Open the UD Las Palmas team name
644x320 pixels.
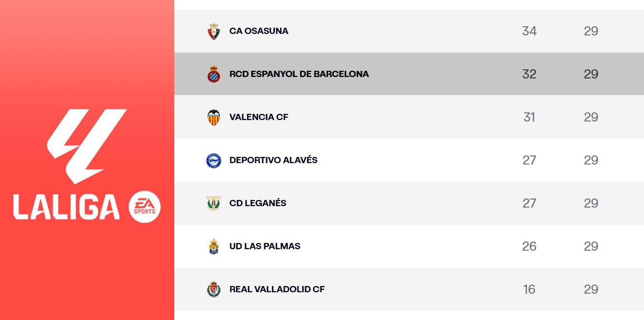(x=265, y=246)
